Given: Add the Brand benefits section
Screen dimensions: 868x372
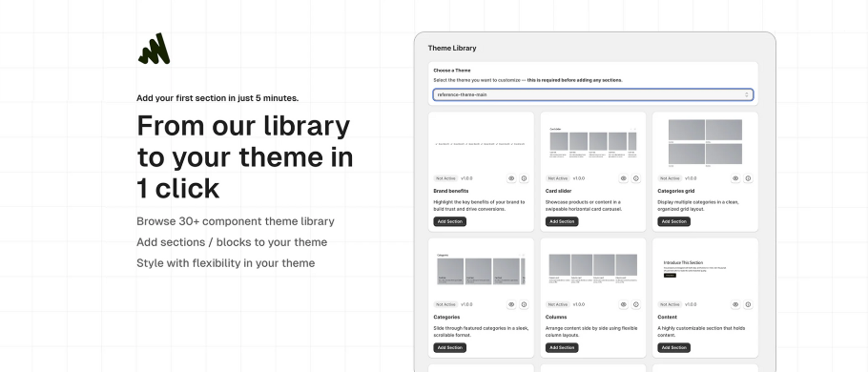Looking at the screenshot, I should tap(449, 221).
